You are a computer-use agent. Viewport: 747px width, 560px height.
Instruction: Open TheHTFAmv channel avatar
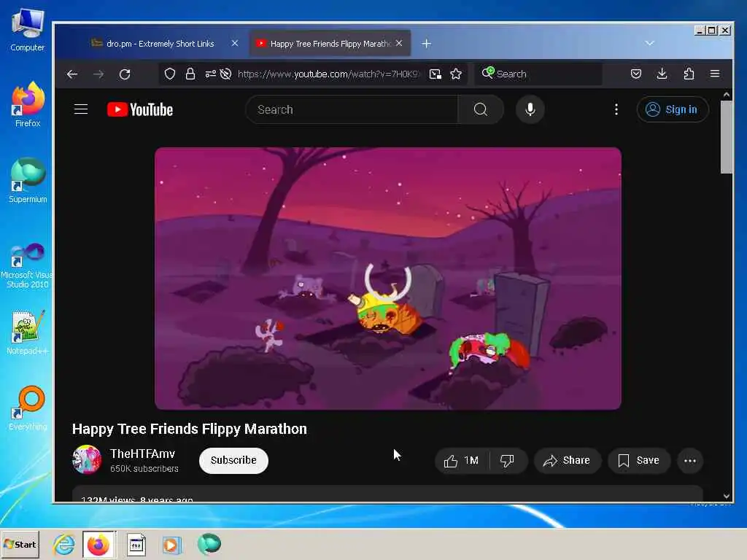click(x=87, y=459)
